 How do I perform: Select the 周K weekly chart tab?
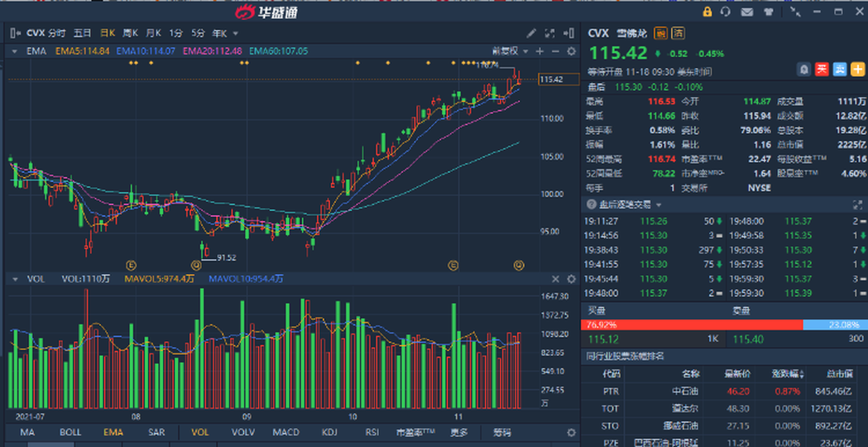pyautogui.click(x=130, y=33)
